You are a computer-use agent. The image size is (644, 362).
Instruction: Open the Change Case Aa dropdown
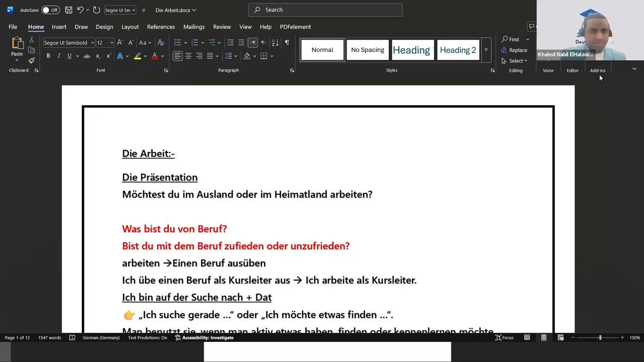pos(145,43)
